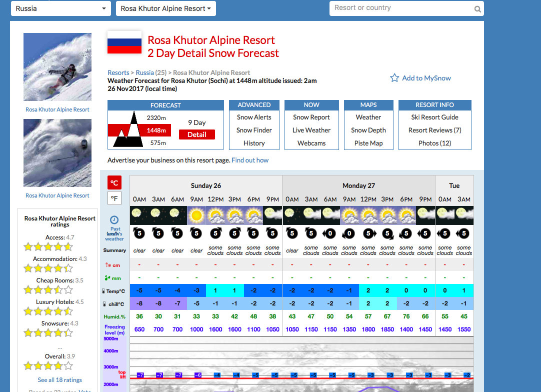Click the Russian flag icon

124,42
